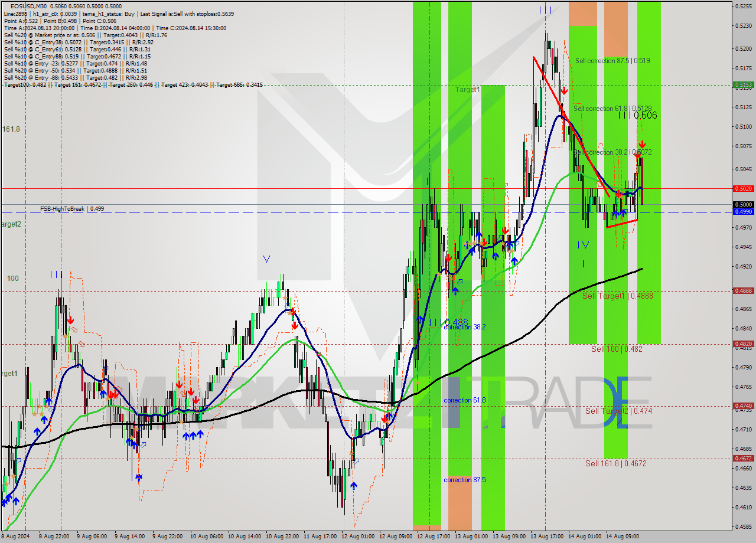Click the blue 0.4990 price tag on axis
The image size is (756, 543).
[x=742, y=211]
